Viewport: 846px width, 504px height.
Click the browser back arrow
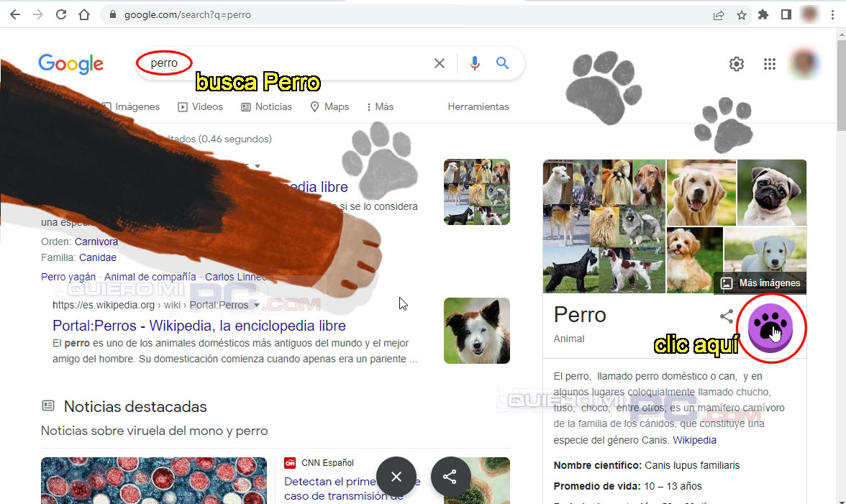click(x=15, y=14)
